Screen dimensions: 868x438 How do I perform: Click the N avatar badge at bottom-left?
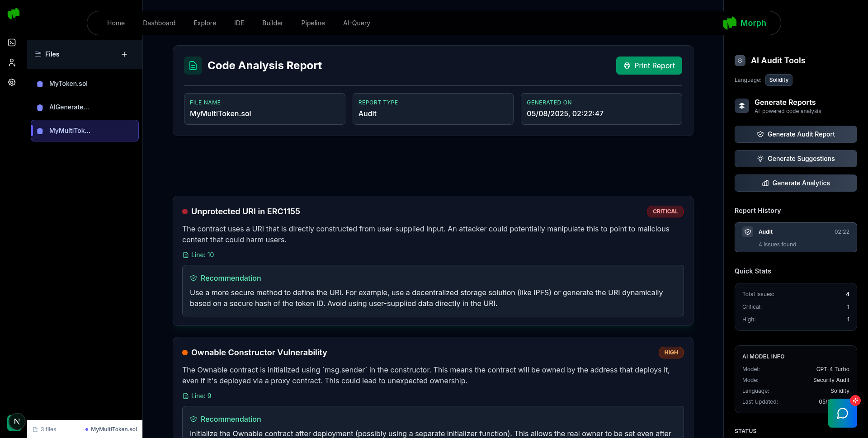coord(17,422)
